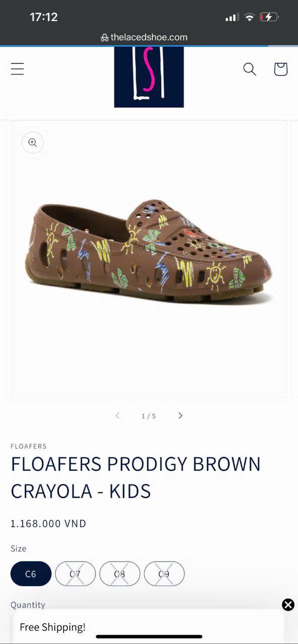Screen dimensions: 298x644
Task: Close the Free Shipping banner
Action: tap(288, 605)
